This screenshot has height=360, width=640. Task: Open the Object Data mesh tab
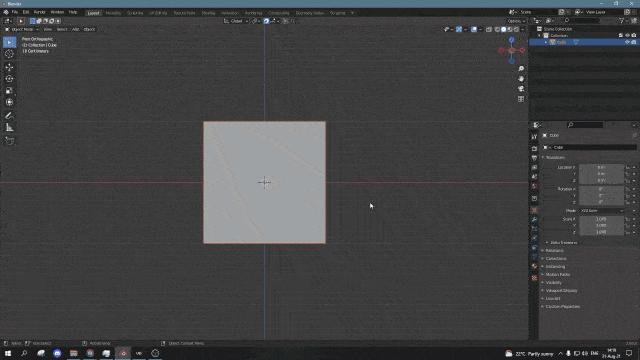click(534, 257)
